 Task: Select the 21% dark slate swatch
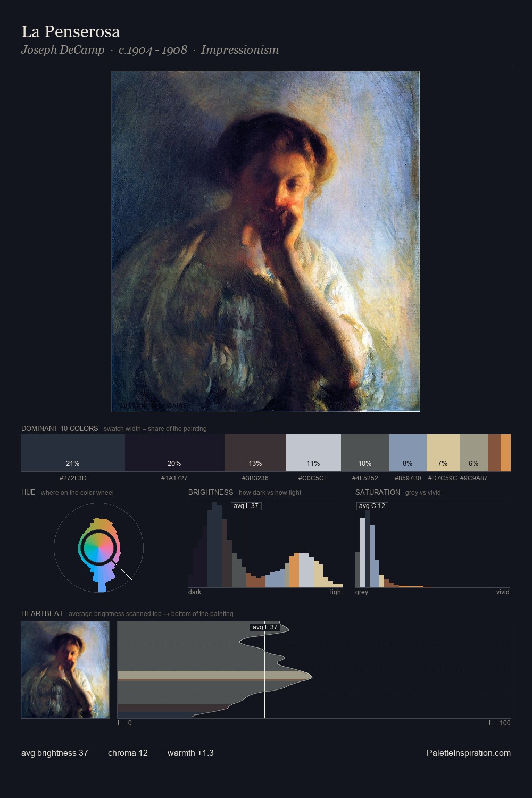(x=73, y=453)
